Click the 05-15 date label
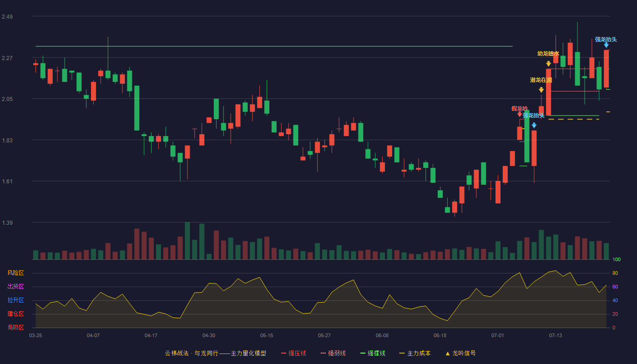 click(x=267, y=335)
